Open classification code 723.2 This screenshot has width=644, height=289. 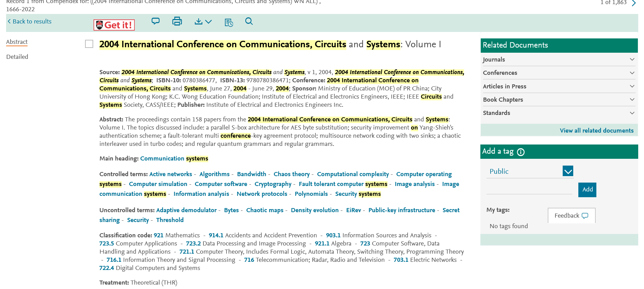tap(193, 243)
